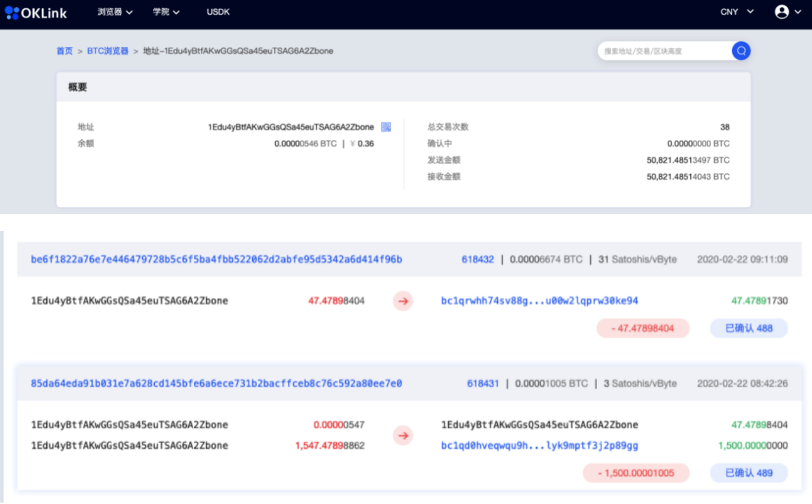Go to 首页 breadcrumb link

64,51
